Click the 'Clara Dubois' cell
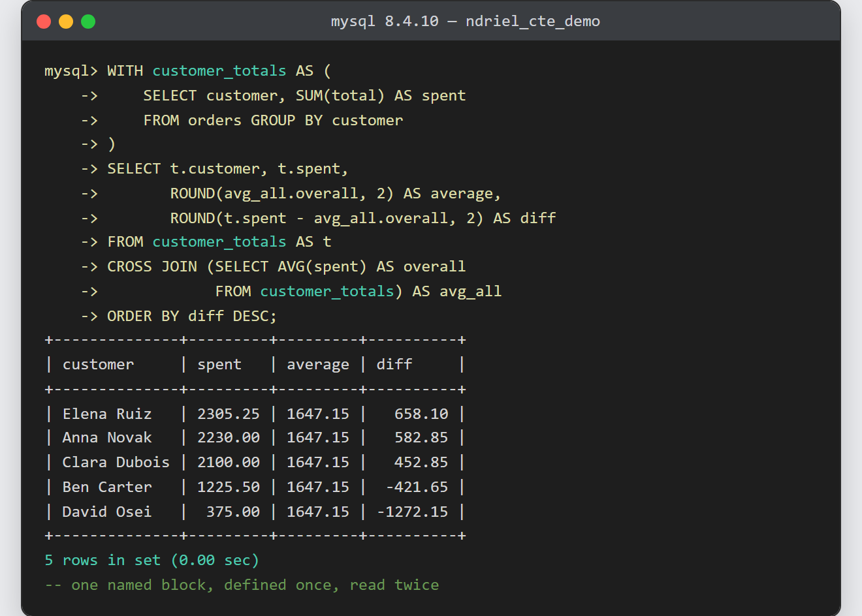862x616 pixels. 116,462
